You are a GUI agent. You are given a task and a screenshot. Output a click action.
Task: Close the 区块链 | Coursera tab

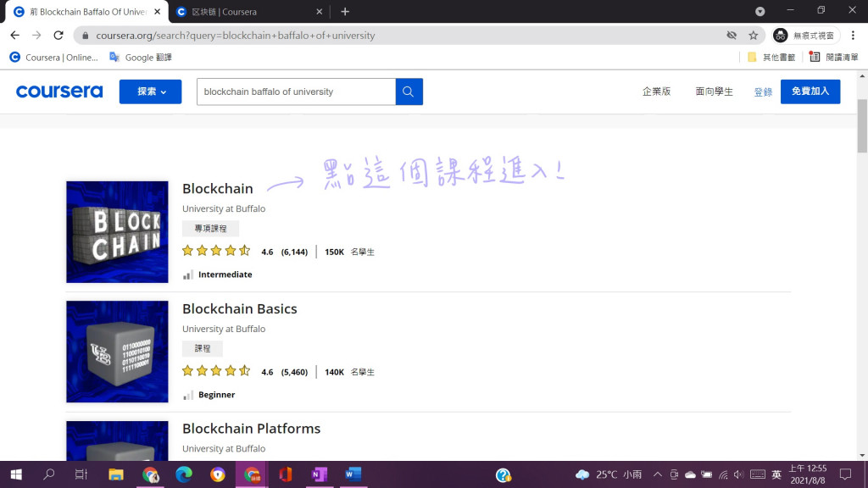point(320,12)
